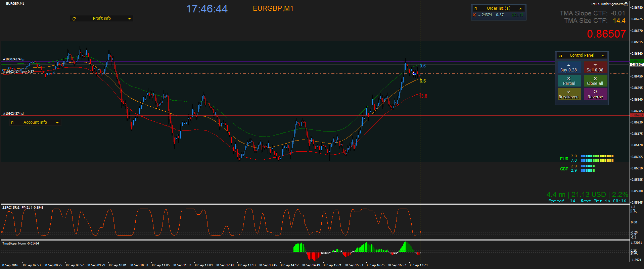Collapse the Control Panel arrow
The image size is (644, 269).
coord(603,56)
